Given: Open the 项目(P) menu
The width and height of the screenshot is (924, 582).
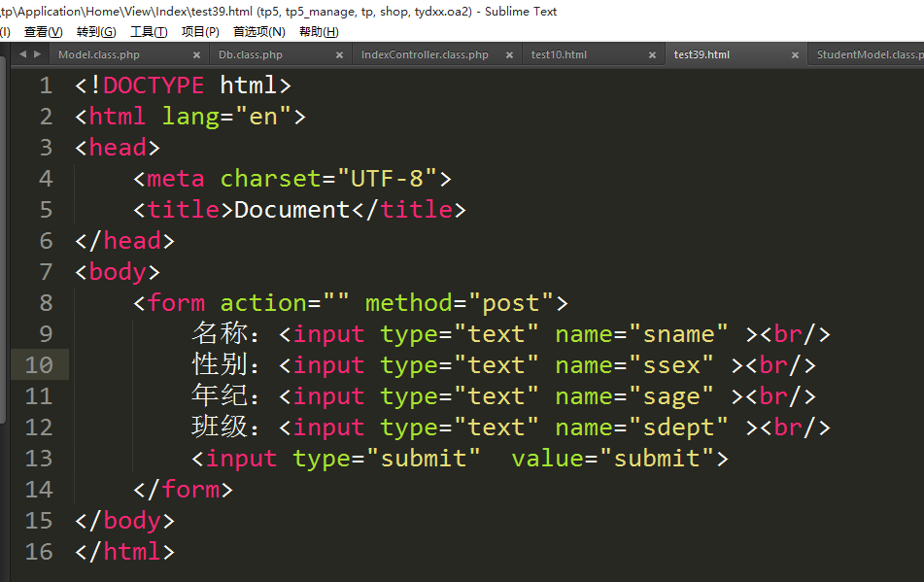Looking at the screenshot, I should 200,32.
